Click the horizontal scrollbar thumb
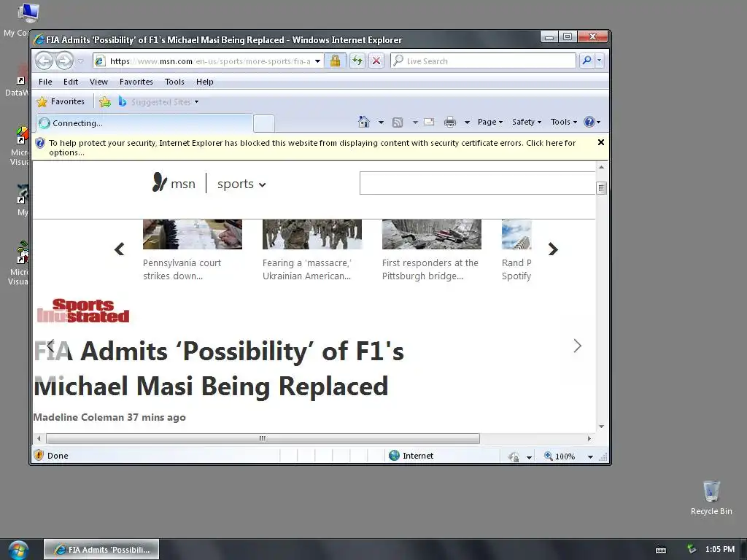The image size is (747, 560). pos(263,438)
